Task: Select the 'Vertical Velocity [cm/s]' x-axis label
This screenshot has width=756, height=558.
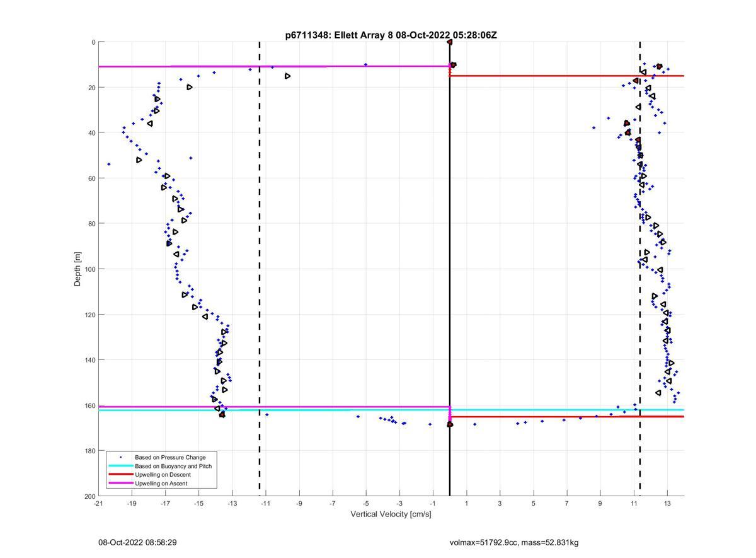Action: point(391,514)
